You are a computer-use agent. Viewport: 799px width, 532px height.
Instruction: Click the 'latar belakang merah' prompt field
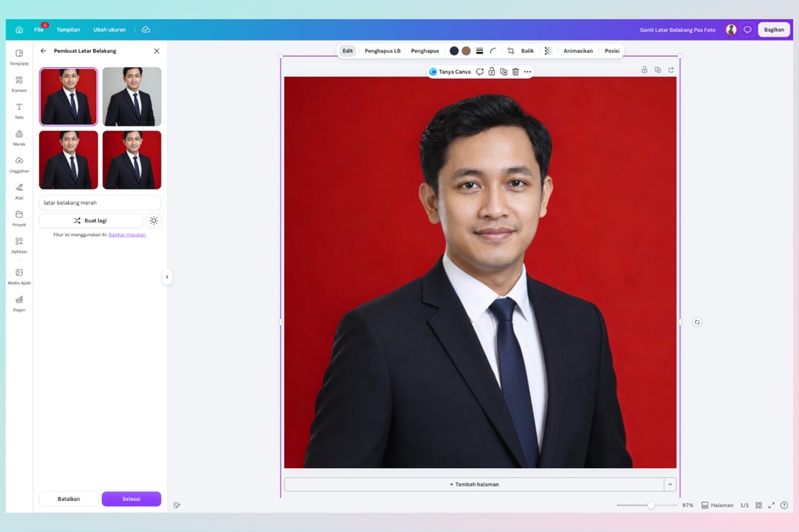point(100,202)
